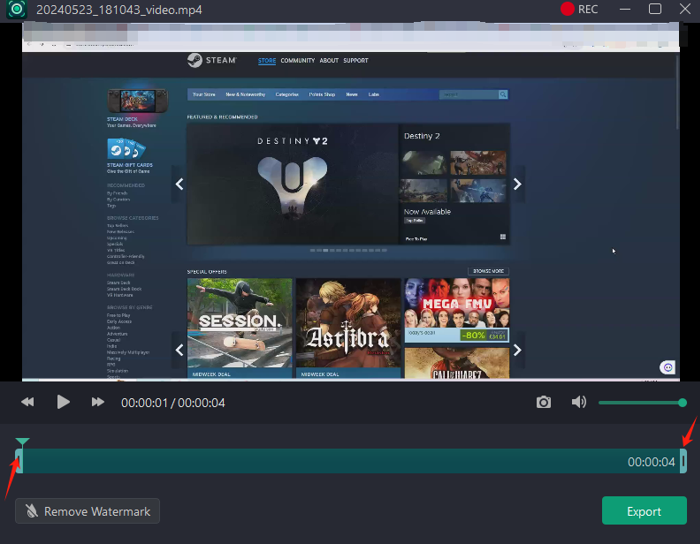This screenshot has height=544, width=700.
Task: Click the rewind playback icon
Action: click(x=28, y=402)
